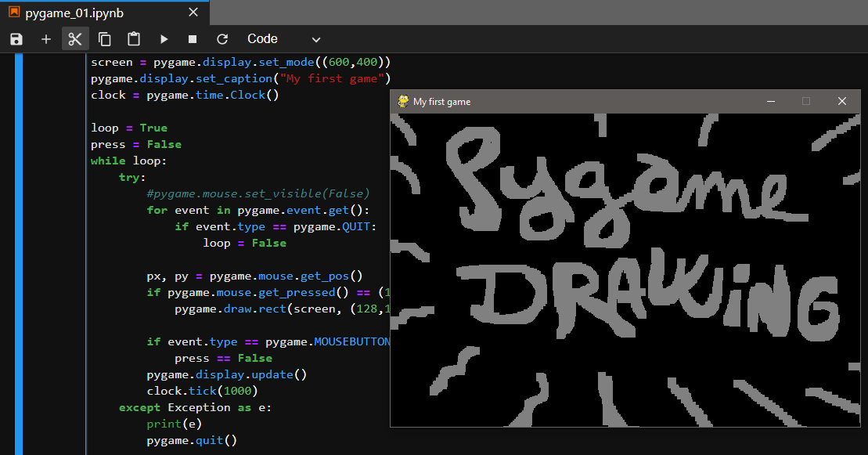Restart the kernel

[x=221, y=38]
